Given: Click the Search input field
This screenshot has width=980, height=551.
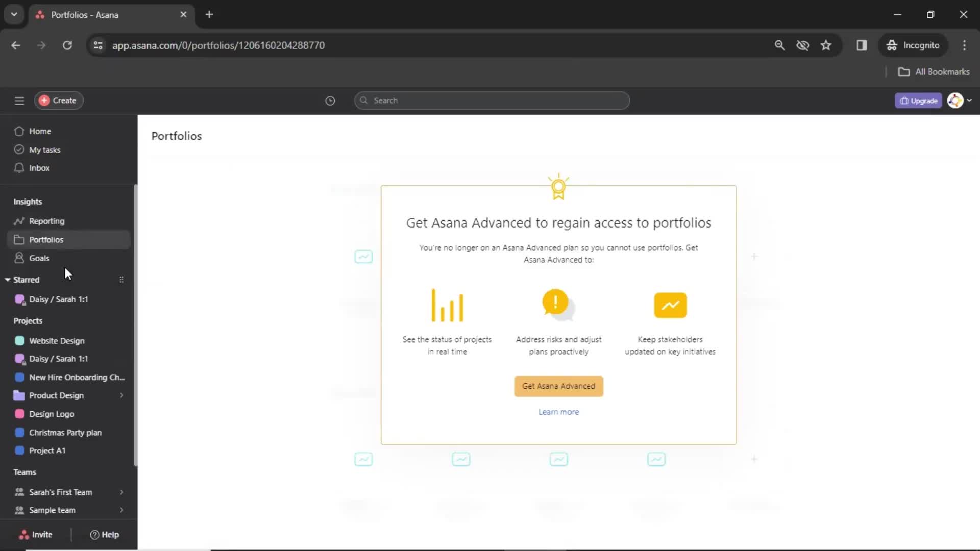Looking at the screenshot, I should point(492,100).
